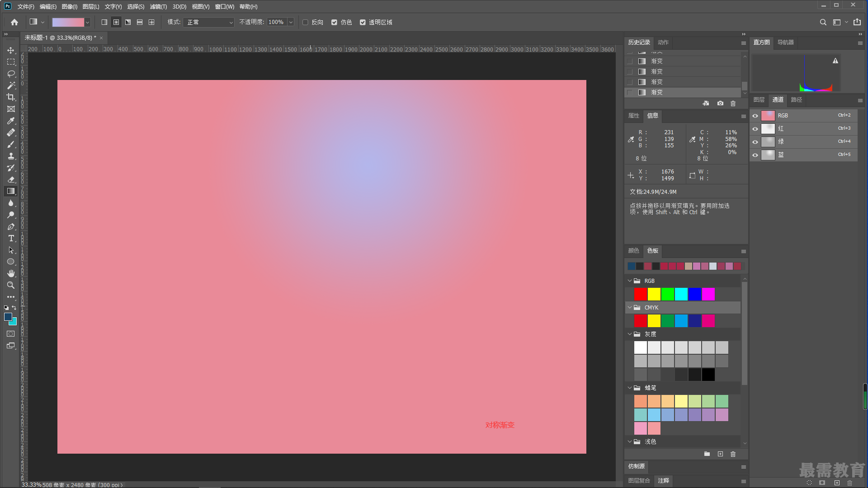This screenshot has width=868, height=488.
Task: Create new snapshot camera icon in History
Action: pyautogui.click(x=720, y=103)
